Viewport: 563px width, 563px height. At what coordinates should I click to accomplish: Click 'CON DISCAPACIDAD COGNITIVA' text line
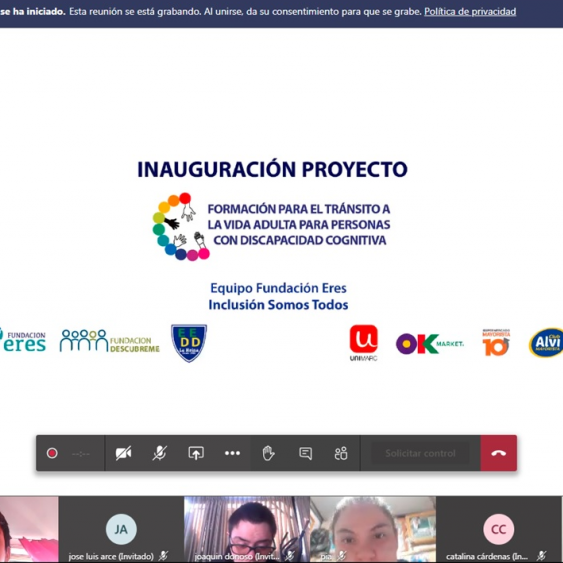pos(300,240)
